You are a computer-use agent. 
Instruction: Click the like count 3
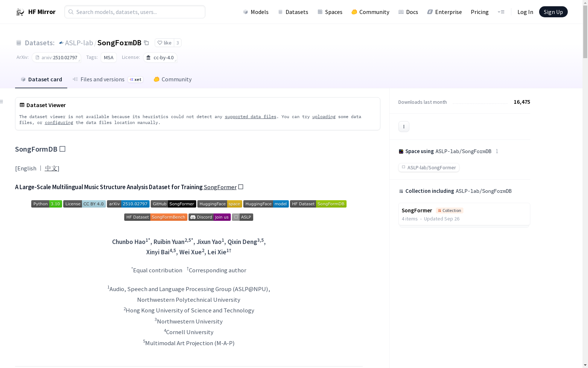[x=178, y=43]
